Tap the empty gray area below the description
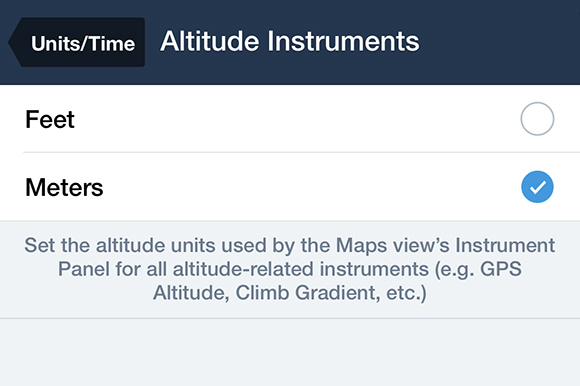 (x=290, y=352)
